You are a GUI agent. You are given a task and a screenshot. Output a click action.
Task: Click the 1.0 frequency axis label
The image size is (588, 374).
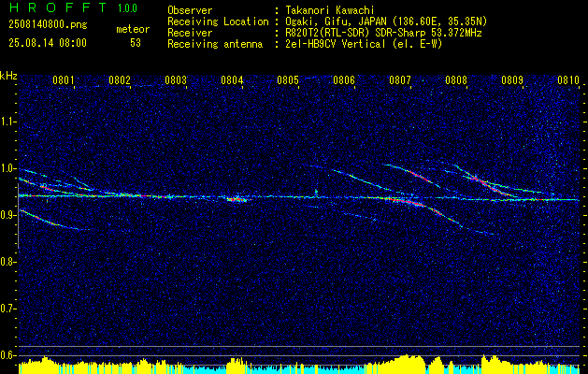[7, 168]
